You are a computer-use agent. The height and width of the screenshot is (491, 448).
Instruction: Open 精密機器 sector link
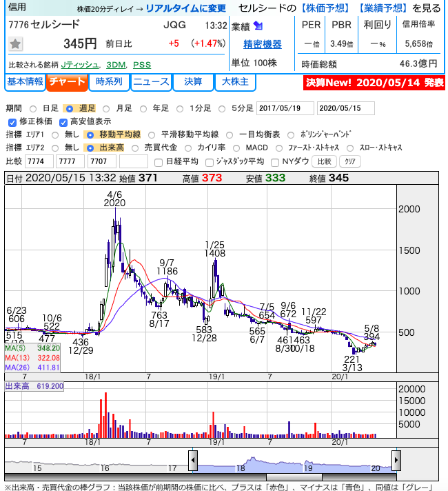(263, 44)
